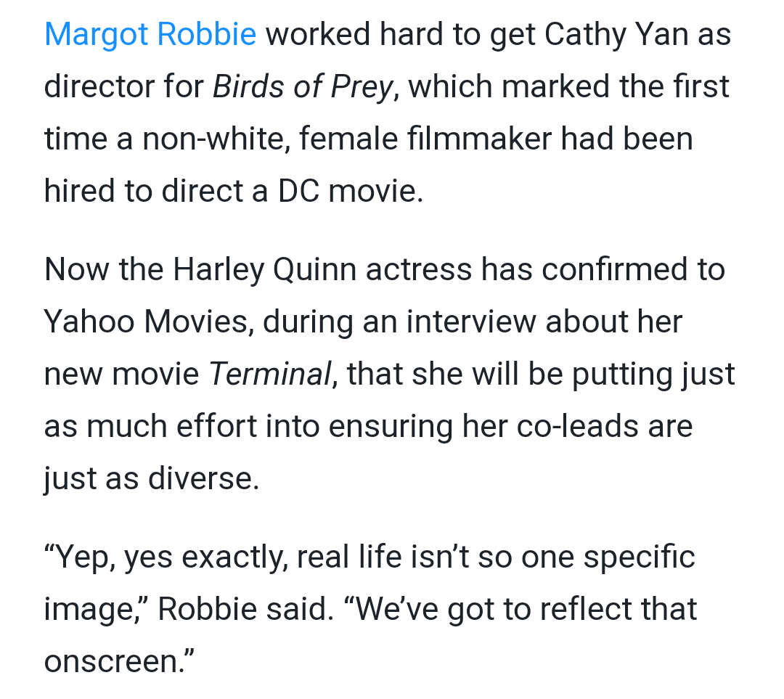Click the phrase just as diverse
The image size is (784, 699).
tap(151, 478)
